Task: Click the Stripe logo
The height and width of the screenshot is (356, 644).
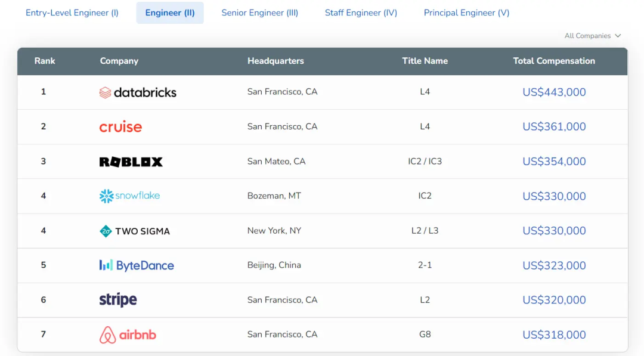Action: pyautogui.click(x=118, y=300)
